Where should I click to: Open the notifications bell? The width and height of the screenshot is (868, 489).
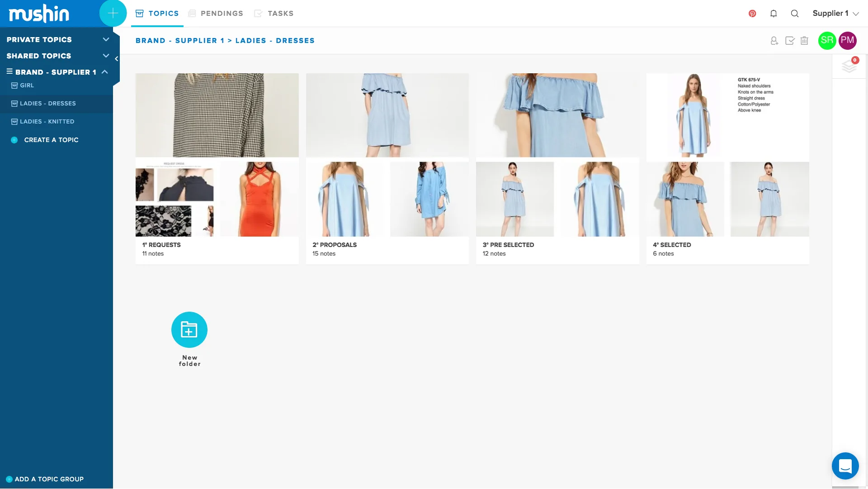coord(774,14)
